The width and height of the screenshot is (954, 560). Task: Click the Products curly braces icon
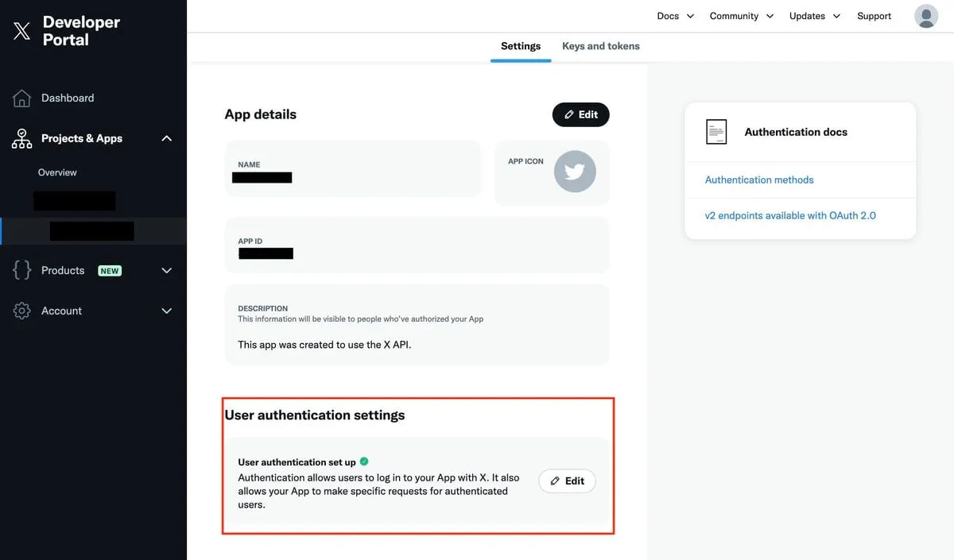click(x=21, y=270)
